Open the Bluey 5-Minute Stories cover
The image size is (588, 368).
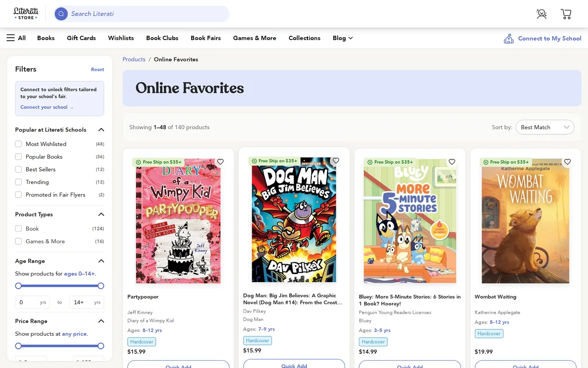[x=410, y=221]
